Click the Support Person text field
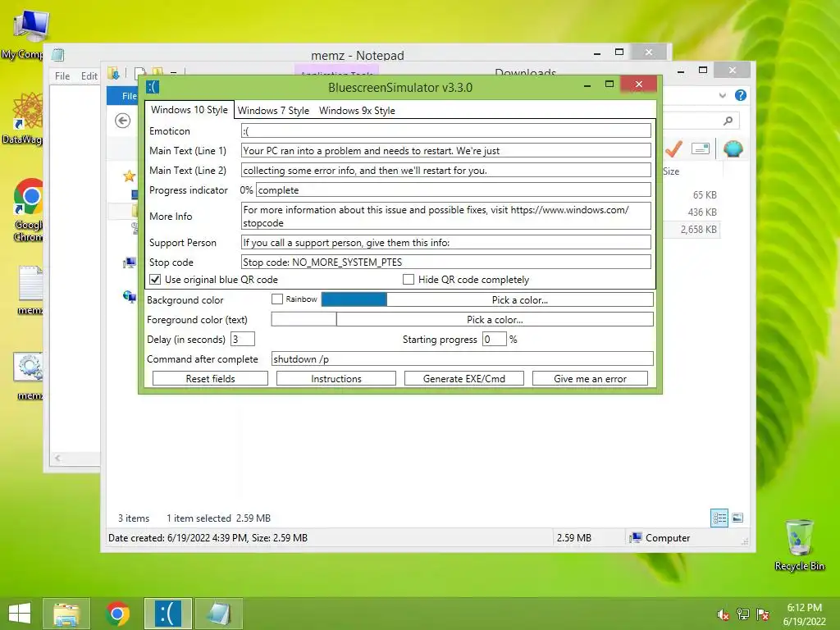Viewport: 840px width, 630px height. coord(445,242)
